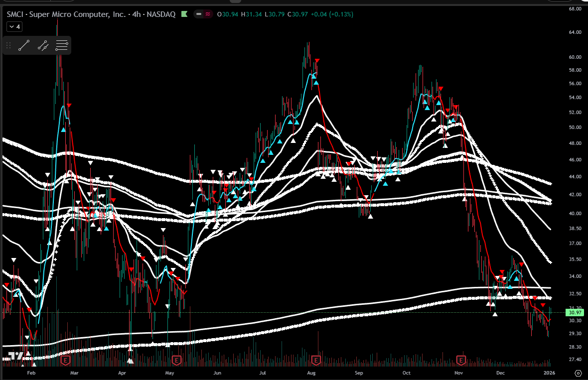Click the TradingView logo on the chart
The height and width of the screenshot is (380, 588).
pyautogui.click(x=15, y=356)
